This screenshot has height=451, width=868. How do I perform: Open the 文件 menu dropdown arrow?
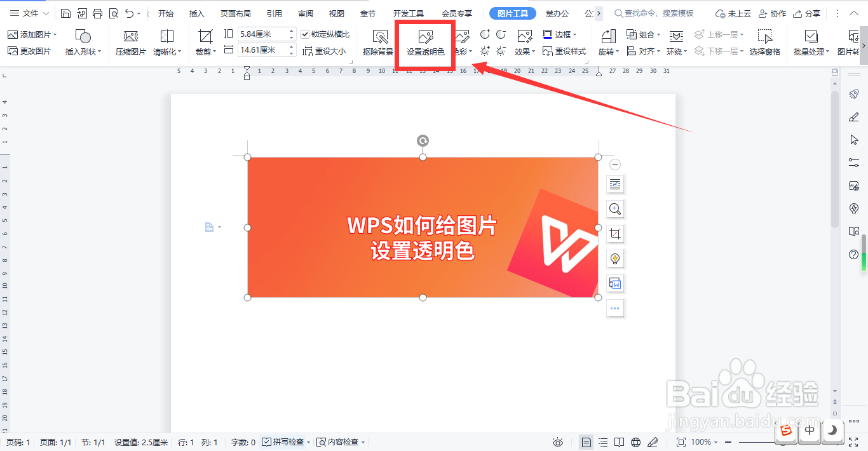coord(46,13)
